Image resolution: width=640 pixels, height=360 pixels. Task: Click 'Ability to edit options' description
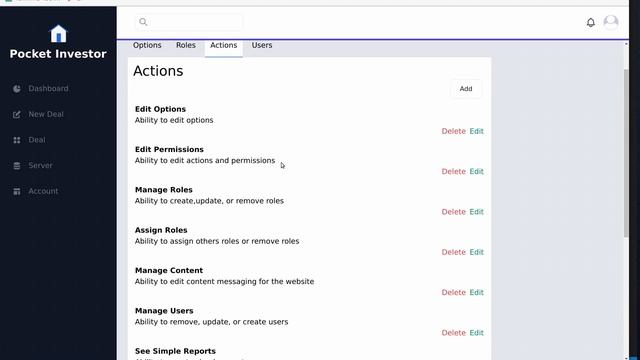pyautogui.click(x=174, y=120)
